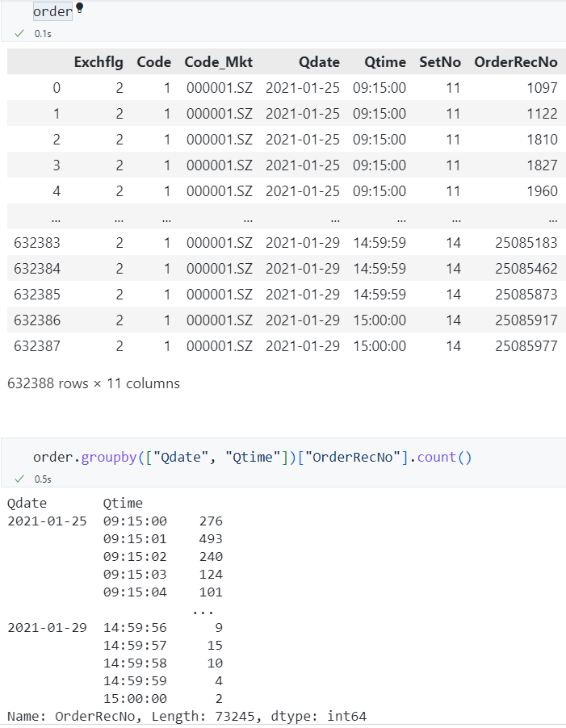Select the Code_Mkt column header

point(218,62)
